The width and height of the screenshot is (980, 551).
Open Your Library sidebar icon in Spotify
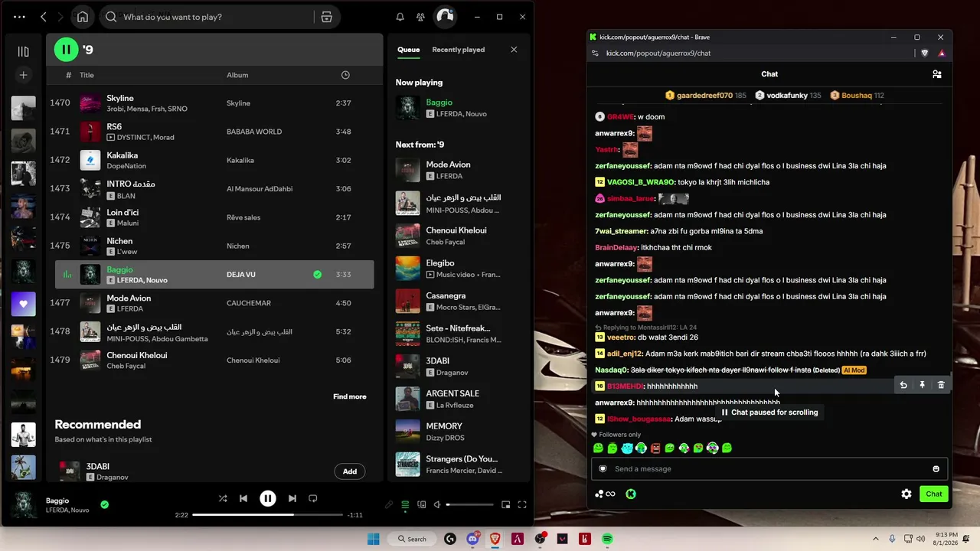point(23,51)
